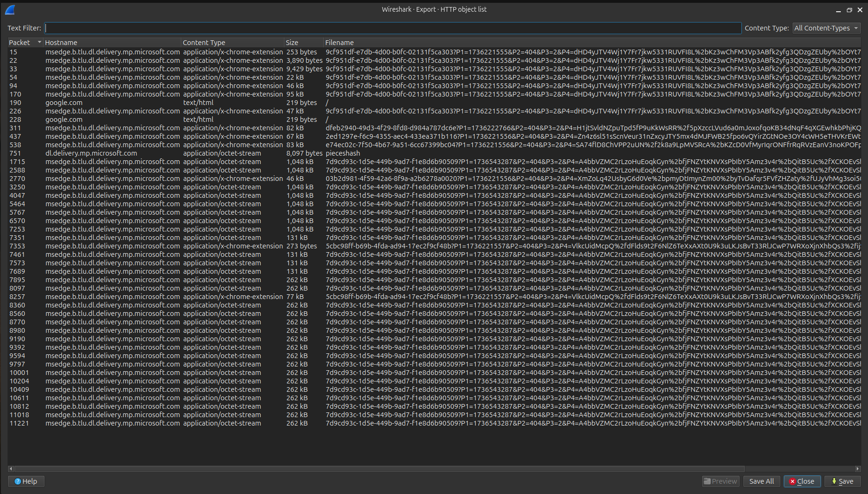Maximize the HTTP object list window
Image resolution: width=868 pixels, height=494 pixels.
[x=849, y=10]
